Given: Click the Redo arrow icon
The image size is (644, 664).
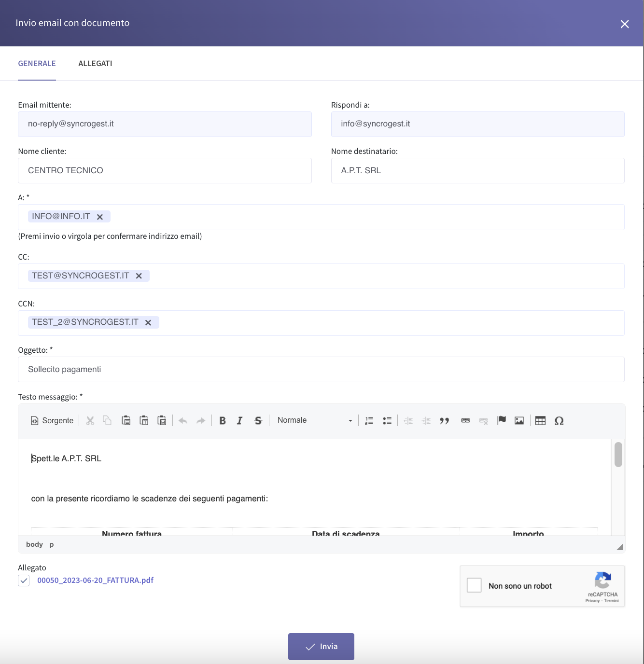Looking at the screenshot, I should (201, 421).
